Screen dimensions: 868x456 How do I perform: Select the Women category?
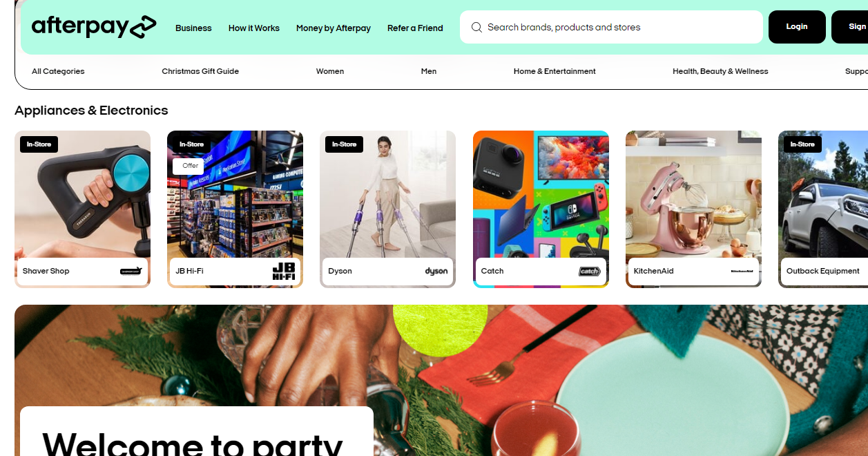click(x=330, y=71)
